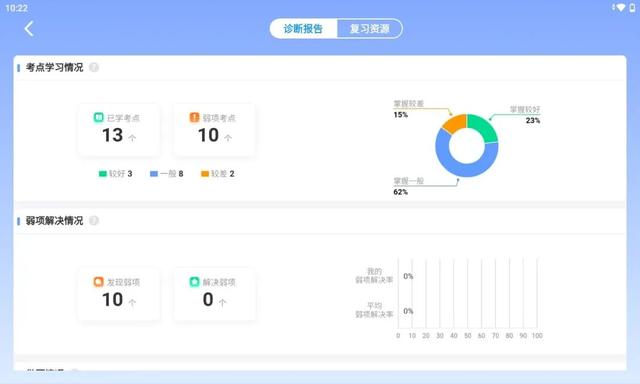Click the orange 较差 legend swatch
Screen dimensions: 640x384
click(x=205, y=174)
